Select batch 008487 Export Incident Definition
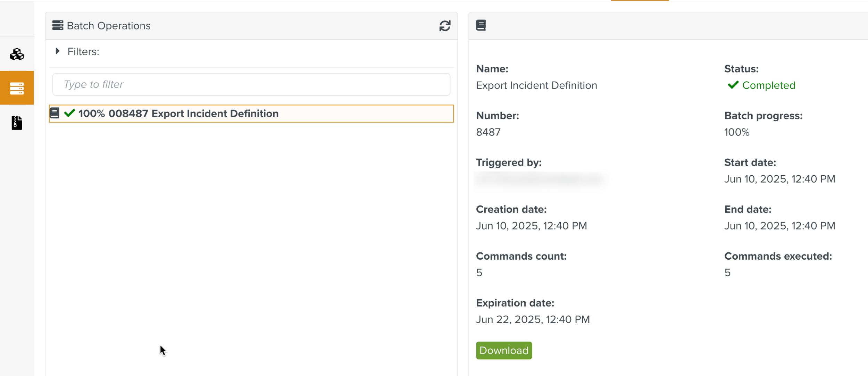Viewport: 868px width, 376px height. click(215, 114)
